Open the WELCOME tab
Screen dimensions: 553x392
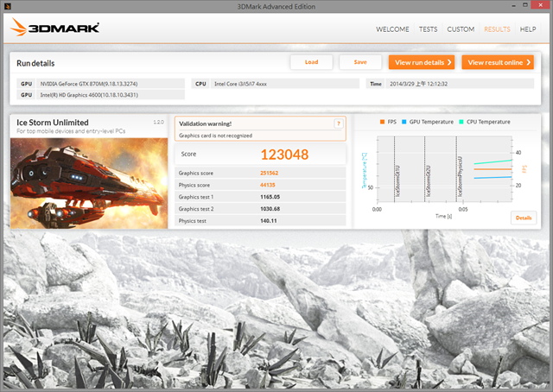click(x=392, y=29)
